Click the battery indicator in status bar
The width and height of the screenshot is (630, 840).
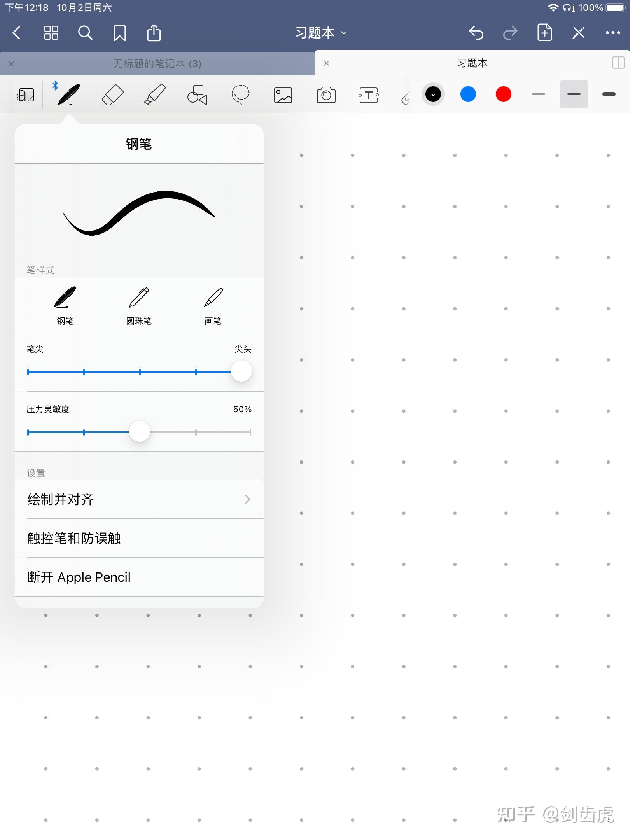(x=615, y=8)
